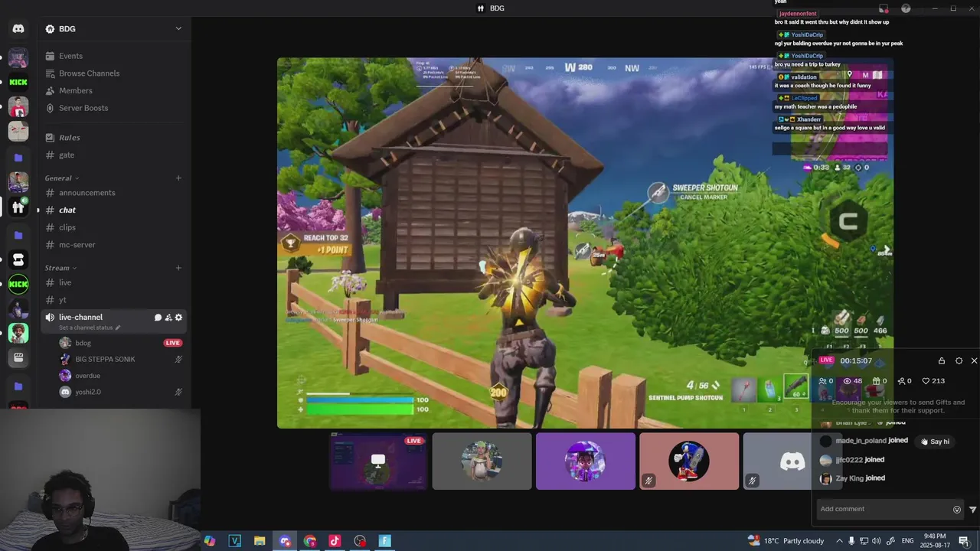The height and width of the screenshot is (551, 980).
Task: Open Members list
Action: coord(114,90)
